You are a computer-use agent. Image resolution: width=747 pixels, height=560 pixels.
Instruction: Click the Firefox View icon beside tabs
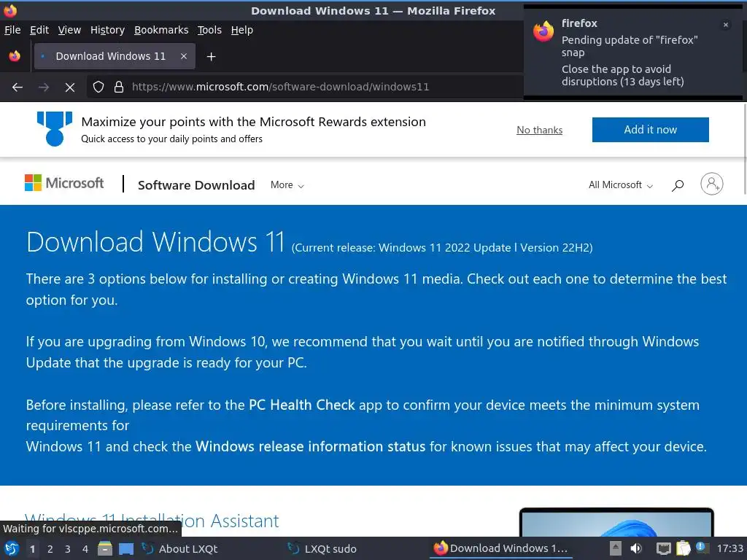tap(15, 56)
